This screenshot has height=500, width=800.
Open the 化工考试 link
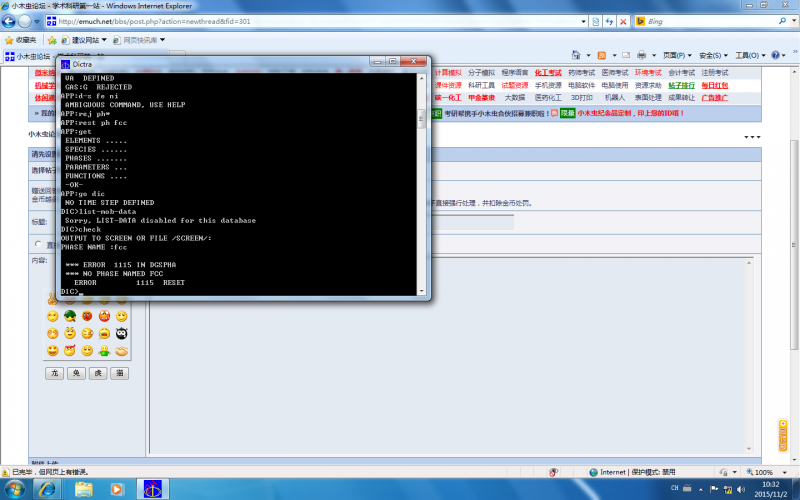548,72
